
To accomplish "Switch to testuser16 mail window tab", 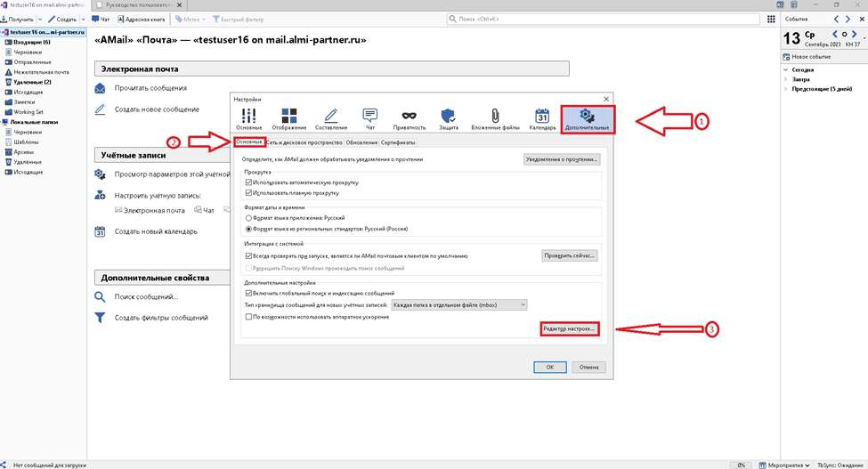I will point(45,5).
